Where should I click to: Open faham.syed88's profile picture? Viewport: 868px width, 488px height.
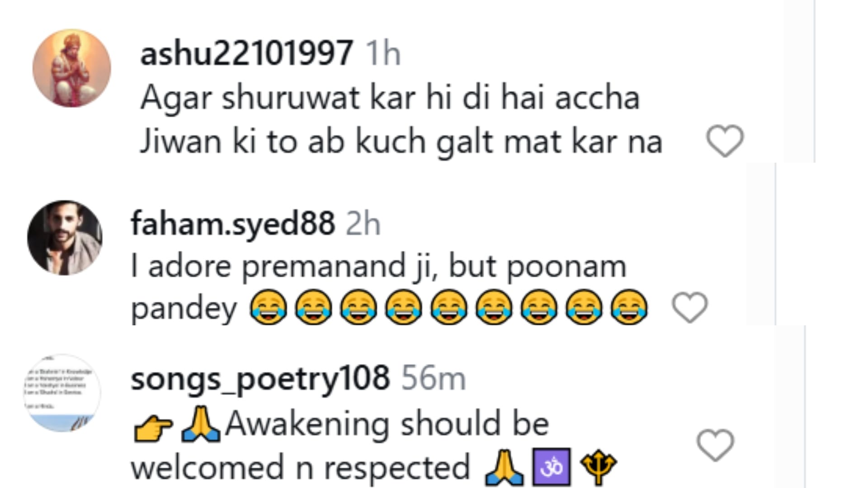tap(65, 238)
